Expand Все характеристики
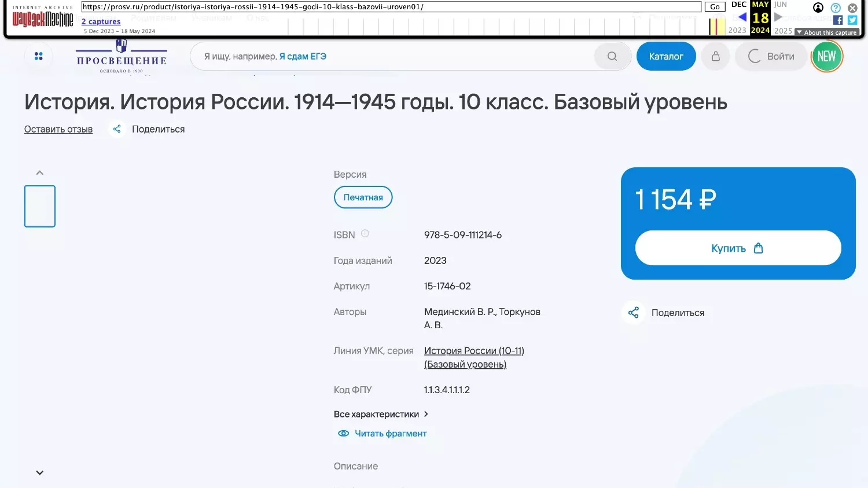868x488 pixels. [x=381, y=414]
